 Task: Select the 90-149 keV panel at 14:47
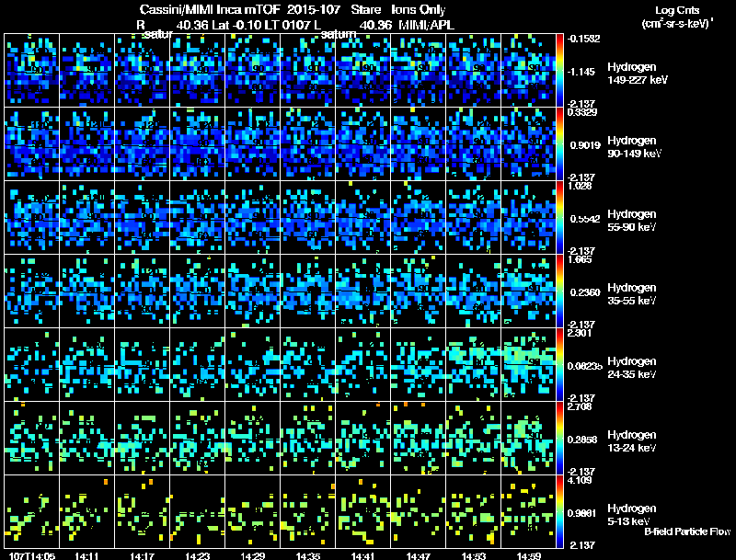(419, 143)
